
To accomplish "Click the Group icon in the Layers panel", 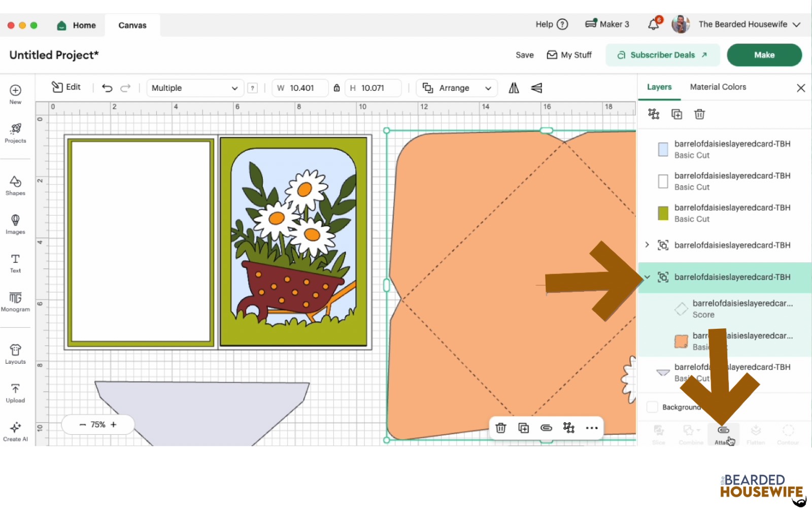I will tap(654, 114).
